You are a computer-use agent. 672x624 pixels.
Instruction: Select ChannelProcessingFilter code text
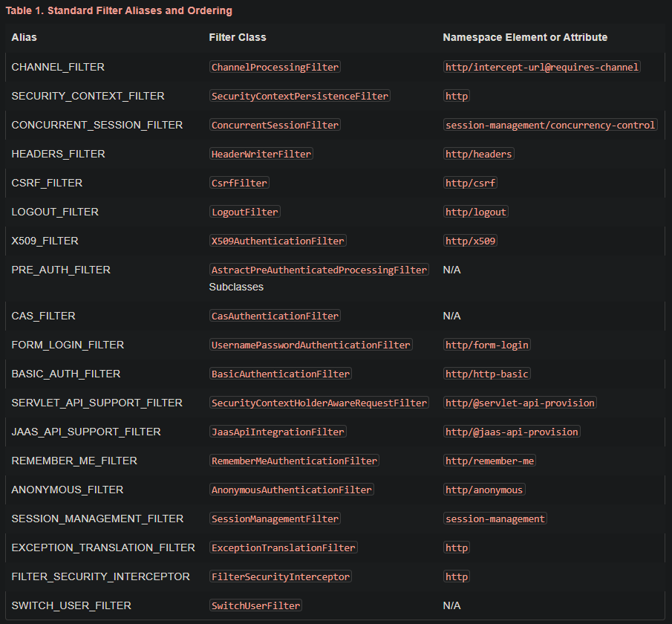[x=275, y=67]
